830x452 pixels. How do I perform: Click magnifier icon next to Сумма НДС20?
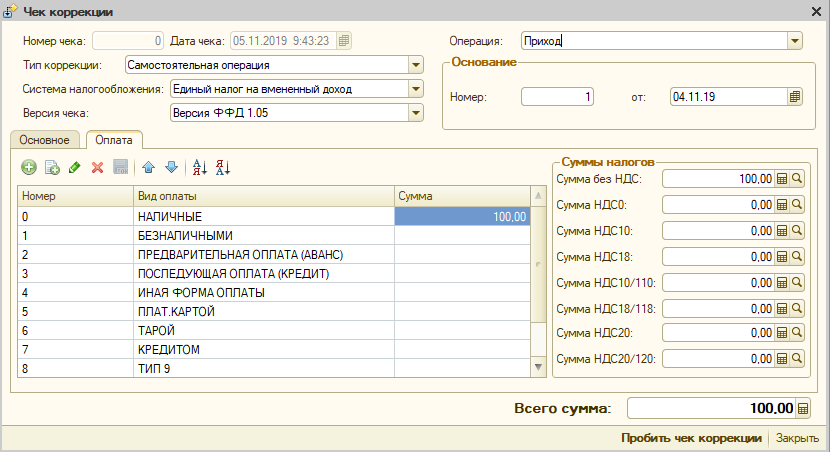pos(797,333)
